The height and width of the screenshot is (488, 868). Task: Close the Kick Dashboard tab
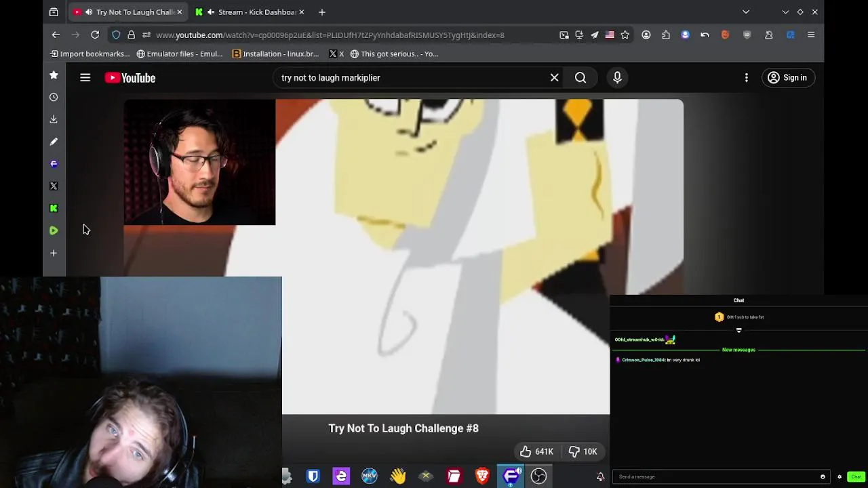(302, 12)
